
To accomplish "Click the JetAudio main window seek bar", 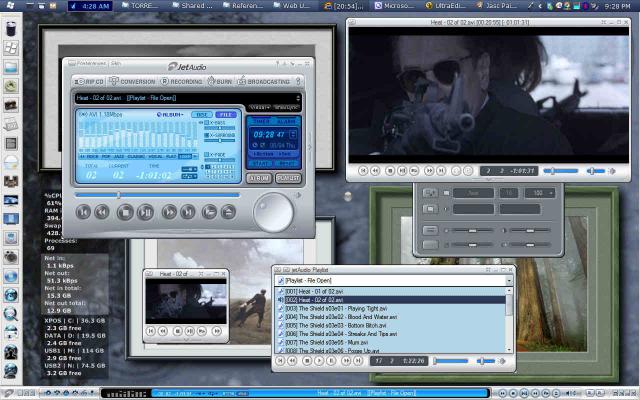I will 157,195.
